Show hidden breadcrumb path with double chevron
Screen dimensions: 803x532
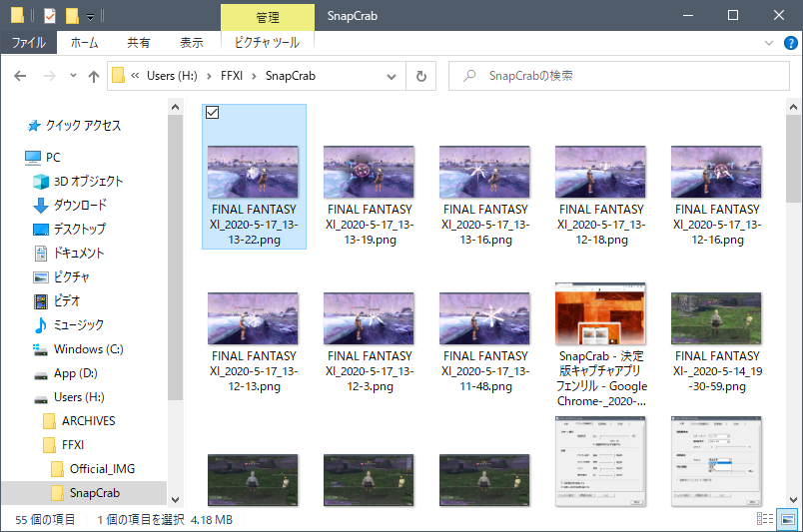pyautogui.click(x=135, y=76)
